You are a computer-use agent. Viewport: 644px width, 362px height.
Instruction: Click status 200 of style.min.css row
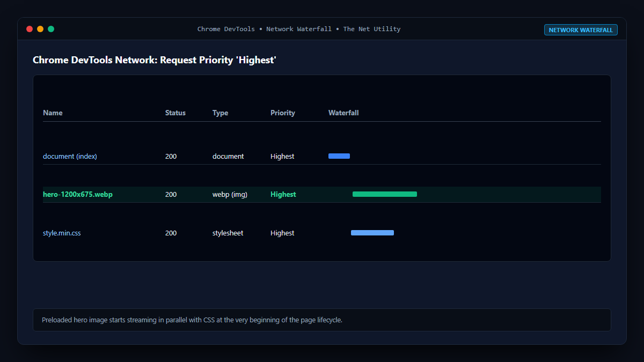[x=171, y=233]
